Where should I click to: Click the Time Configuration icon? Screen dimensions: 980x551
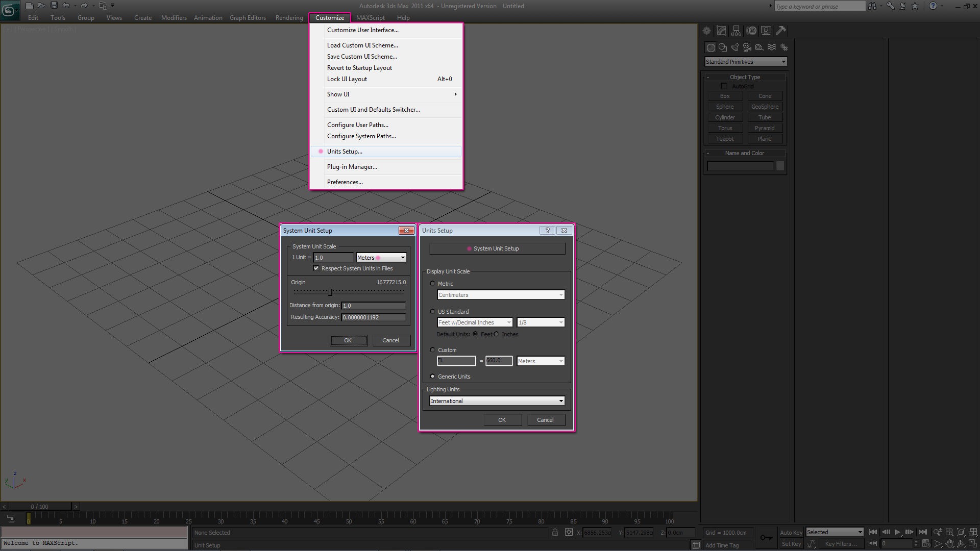tap(926, 544)
